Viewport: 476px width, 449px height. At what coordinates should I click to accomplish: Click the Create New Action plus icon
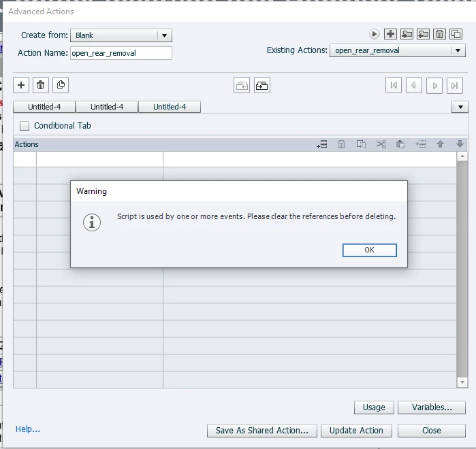(390, 34)
